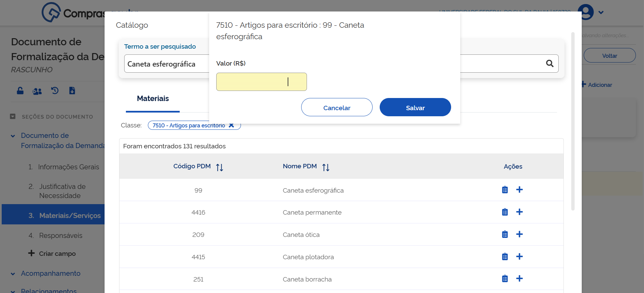Add Caneta permanente with plus icon

pyautogui.click(x=519, y=212)
